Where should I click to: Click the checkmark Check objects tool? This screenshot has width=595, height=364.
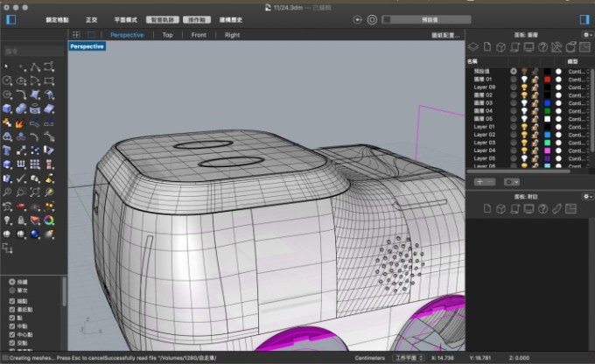pos(21,178)
